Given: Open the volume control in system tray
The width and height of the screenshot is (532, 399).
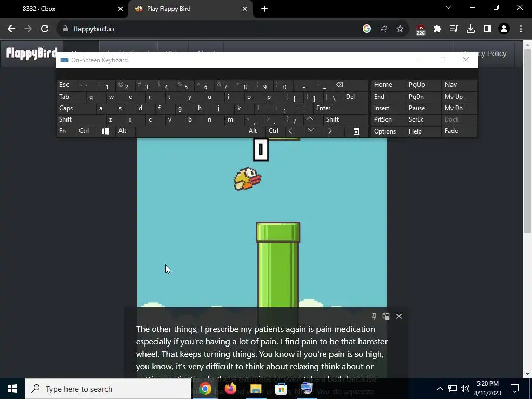Looking at the screenshot, I should tap(465, 389).
